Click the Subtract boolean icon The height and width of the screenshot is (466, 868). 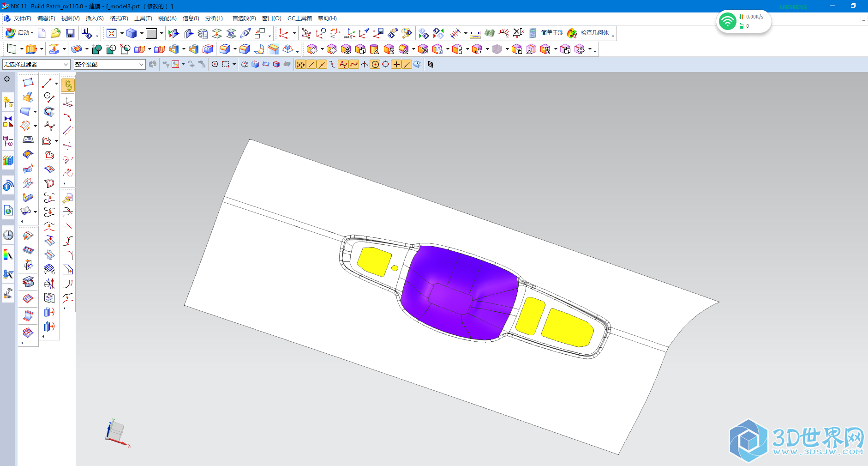pos(111,49)
